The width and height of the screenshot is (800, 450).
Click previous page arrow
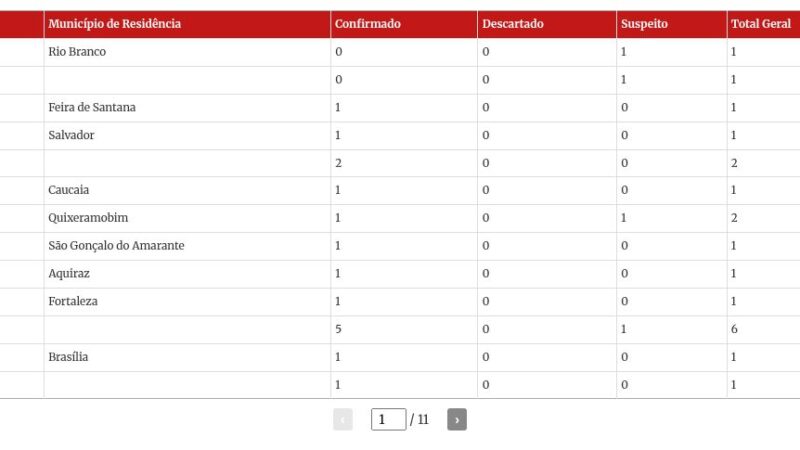343,420
